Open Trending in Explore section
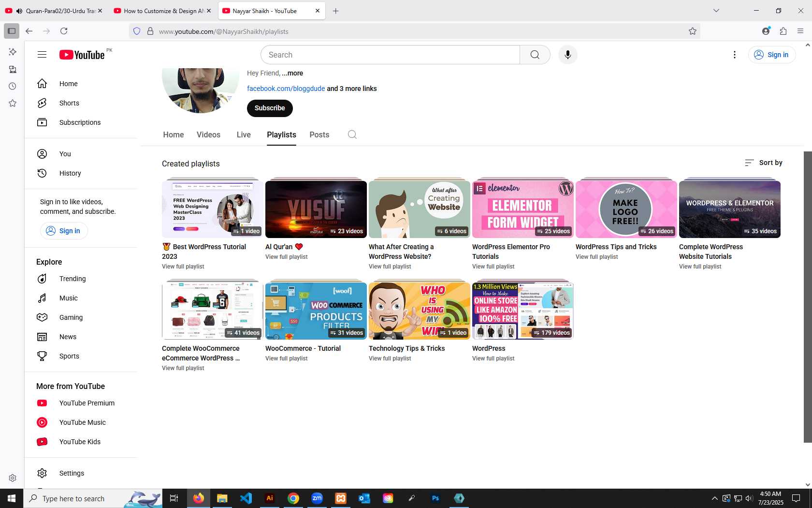This screenshot has width=812, height=508. pos(81,279)
